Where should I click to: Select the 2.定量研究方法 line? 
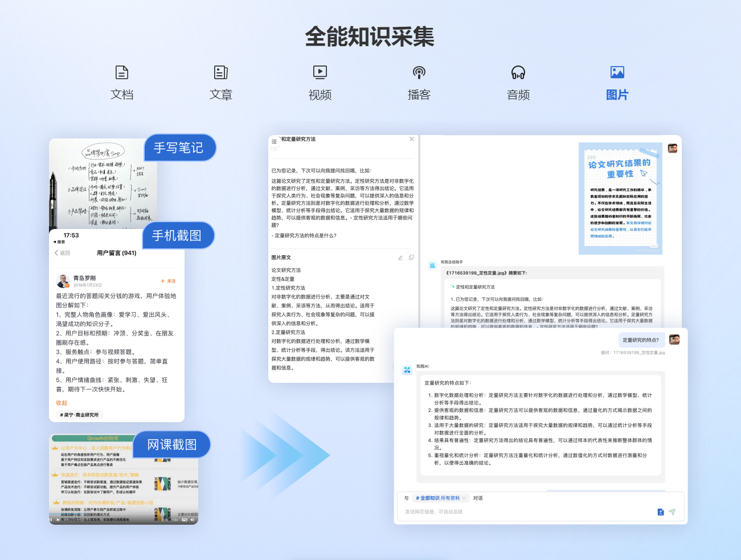click(288, 332)
